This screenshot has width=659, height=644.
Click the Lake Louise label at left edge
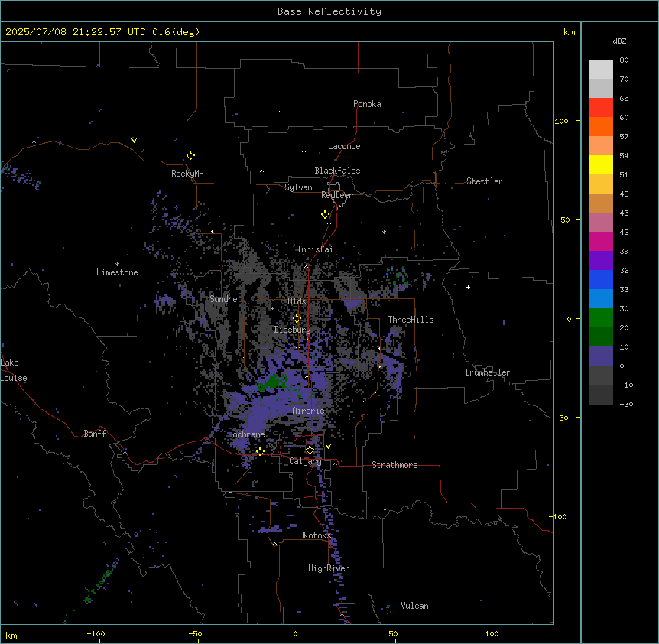coord(14,370)
